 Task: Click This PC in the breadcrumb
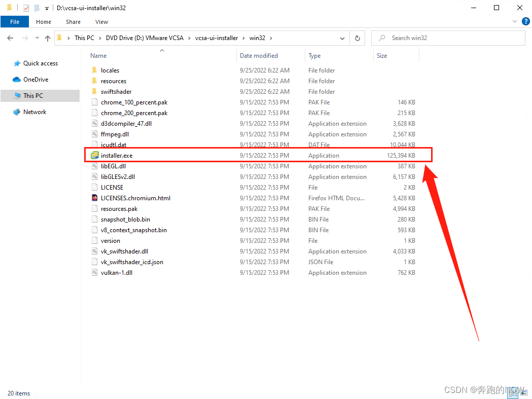pos(85,38)
